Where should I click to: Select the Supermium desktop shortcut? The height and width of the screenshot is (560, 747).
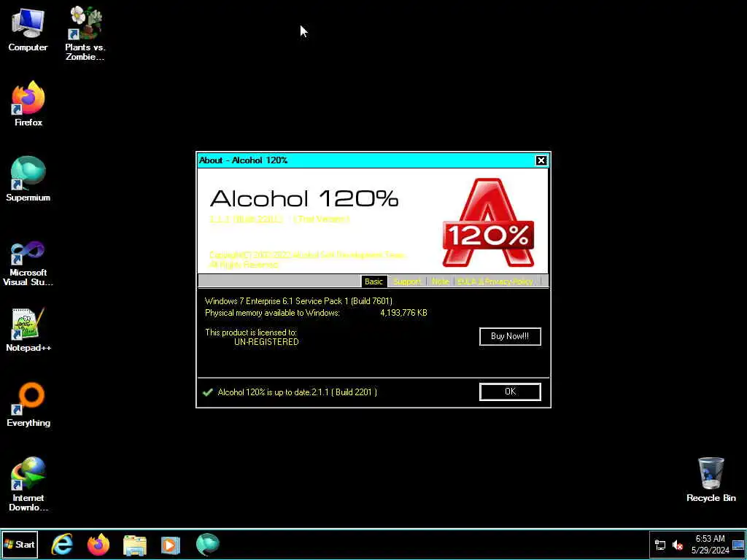tap(28, 179)
